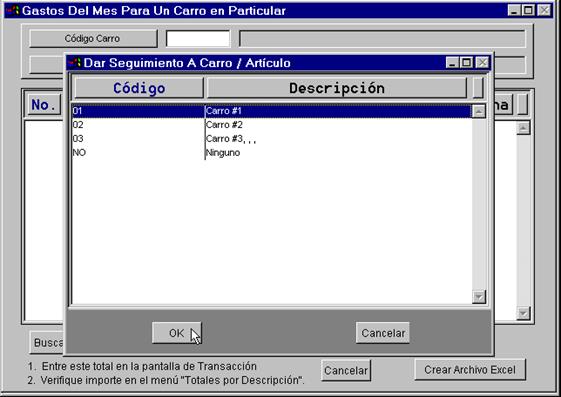Select the row for code NO
This screenshot has height=397, width=561.
(271, 153)
